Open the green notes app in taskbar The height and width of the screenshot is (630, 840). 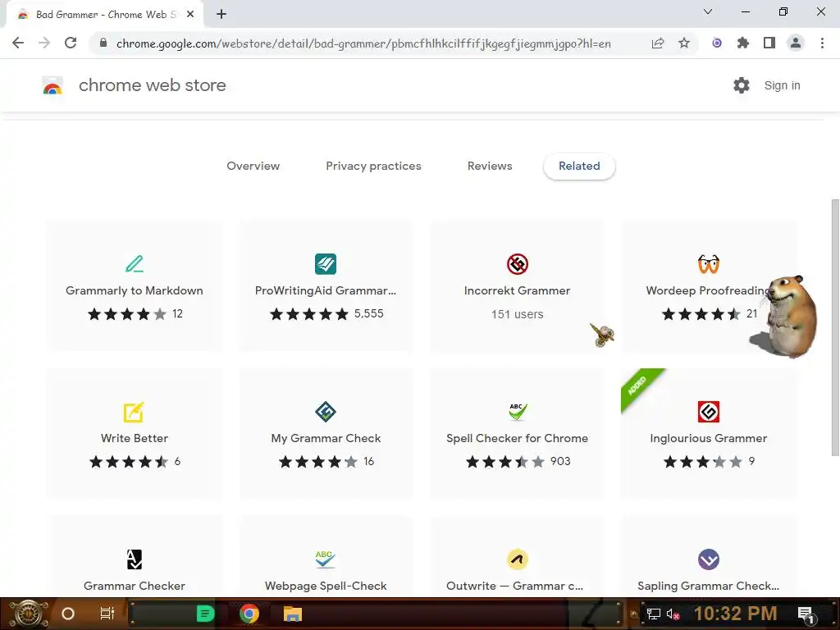click(x=205, y=614)
